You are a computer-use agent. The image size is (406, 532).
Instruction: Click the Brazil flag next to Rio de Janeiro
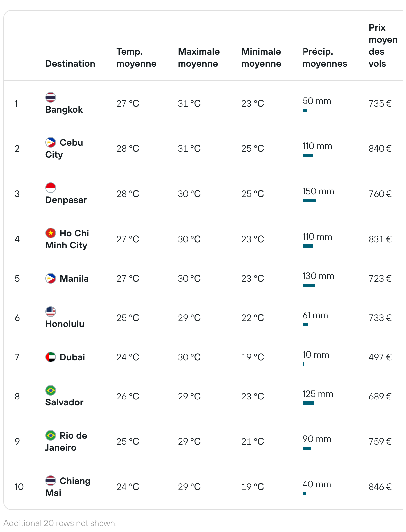pyautogui.click(x=51, y=435)
